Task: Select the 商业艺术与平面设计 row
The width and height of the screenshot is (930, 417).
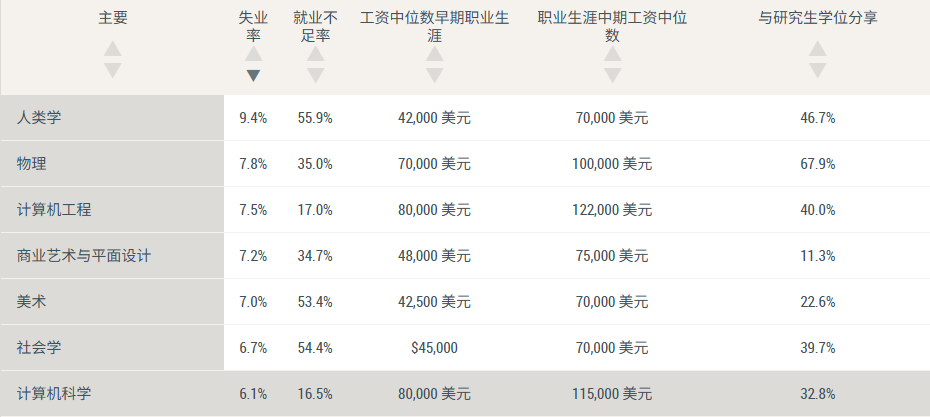Action: (84, 256)
